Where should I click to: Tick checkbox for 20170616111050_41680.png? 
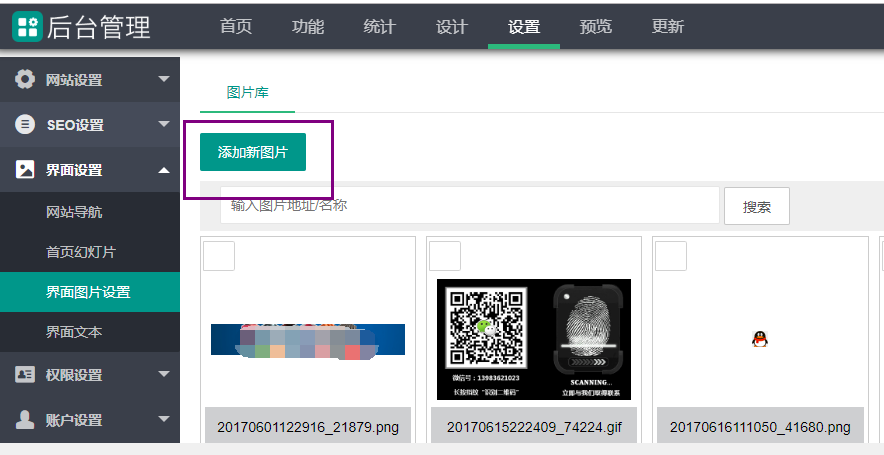pyautogui.click(x=671, y=256)
